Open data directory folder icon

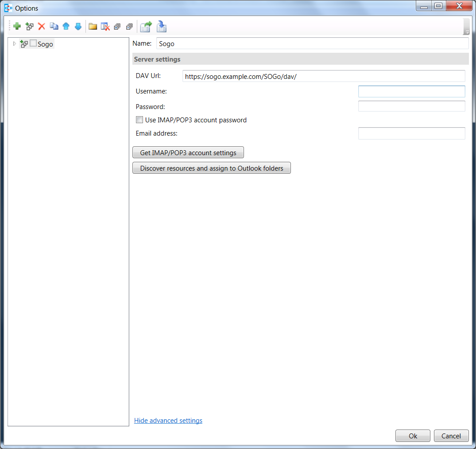point(93,27)
